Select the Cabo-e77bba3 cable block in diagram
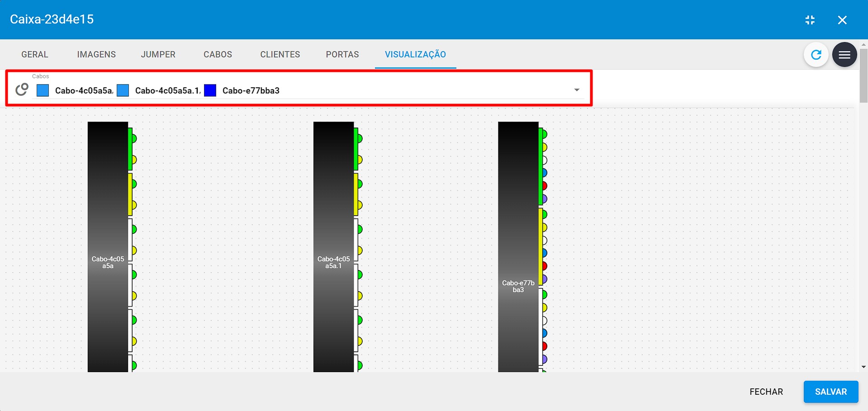Screen dimensions: 868x411 click(518, 247)
